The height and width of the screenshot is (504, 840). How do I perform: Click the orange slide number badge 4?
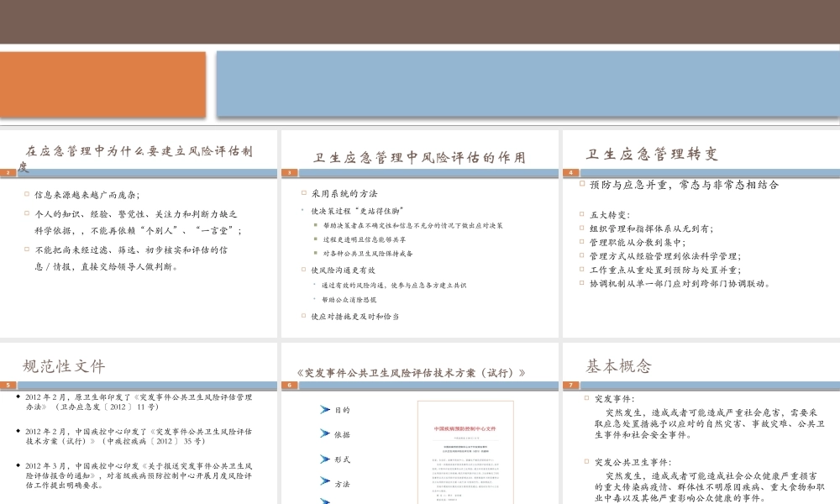click(570, 172)
